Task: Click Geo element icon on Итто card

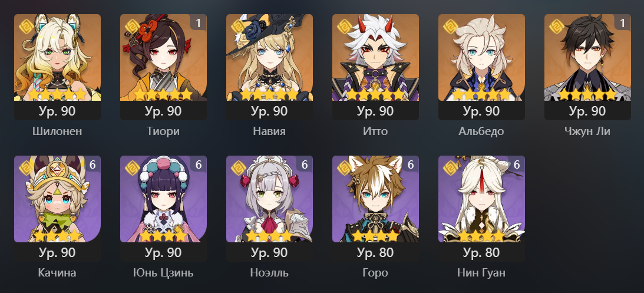Action: (344, 27)
